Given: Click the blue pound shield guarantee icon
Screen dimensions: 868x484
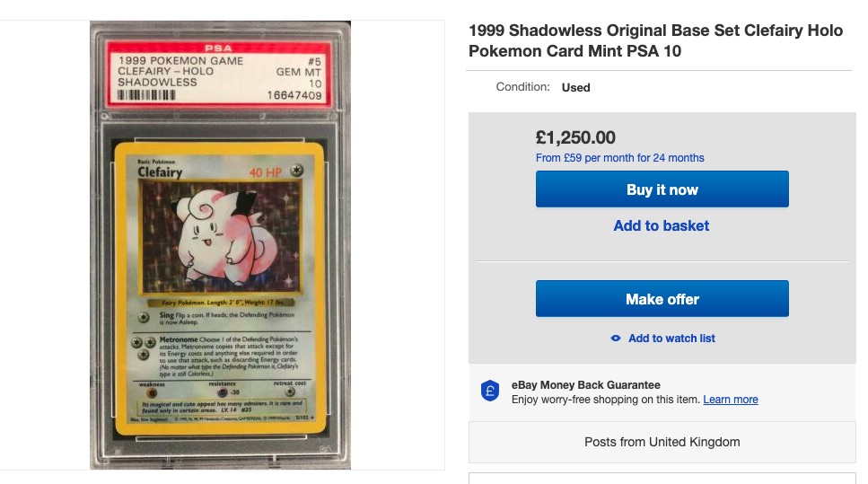Looking at the screenshot, I should coord(490,391).
